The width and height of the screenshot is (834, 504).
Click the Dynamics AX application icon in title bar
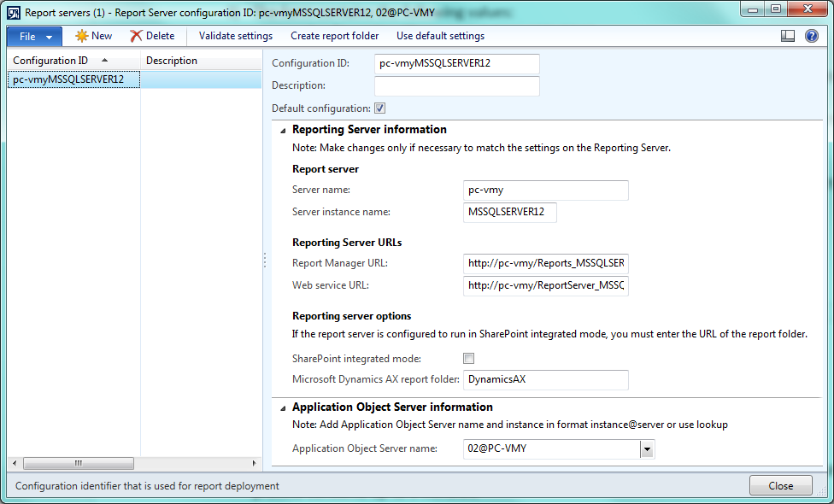pos(14,12)
